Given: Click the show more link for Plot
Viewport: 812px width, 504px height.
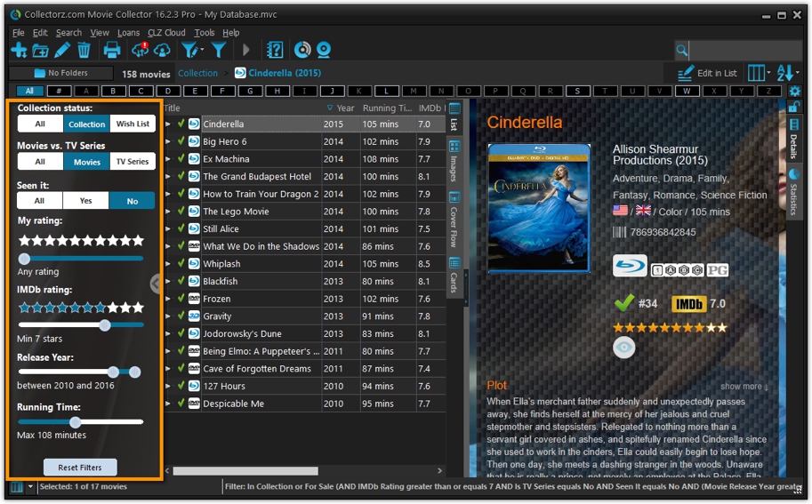Looking at the screenshot, I should click(744, 387).
